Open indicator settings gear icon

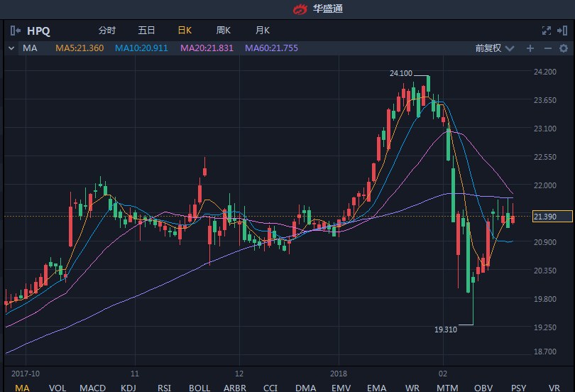564,48
